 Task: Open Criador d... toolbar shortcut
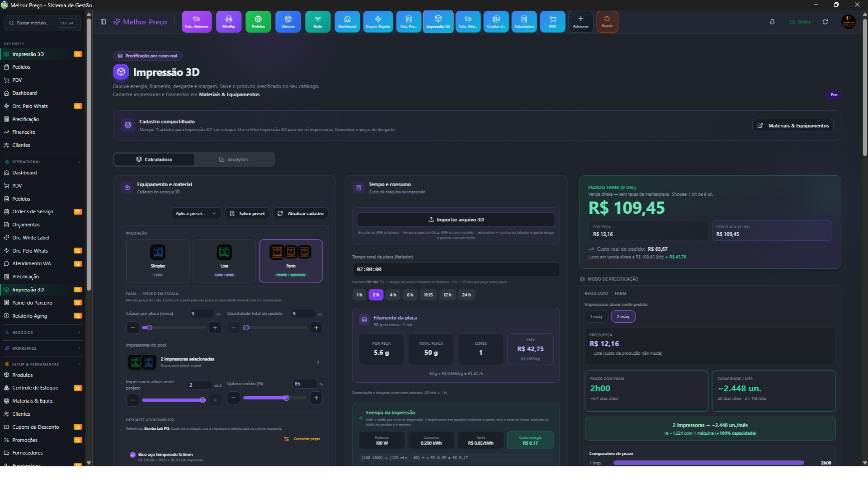[x=496, y=22]
